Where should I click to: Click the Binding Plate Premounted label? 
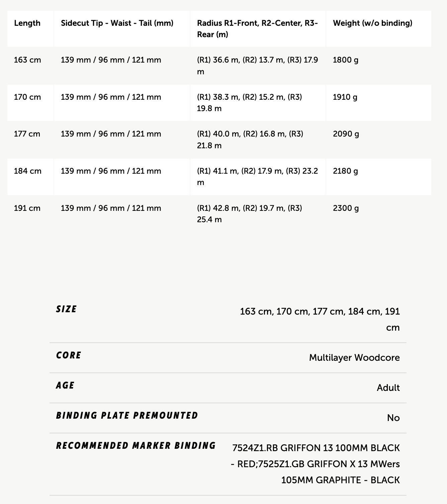tap(127, 416)
